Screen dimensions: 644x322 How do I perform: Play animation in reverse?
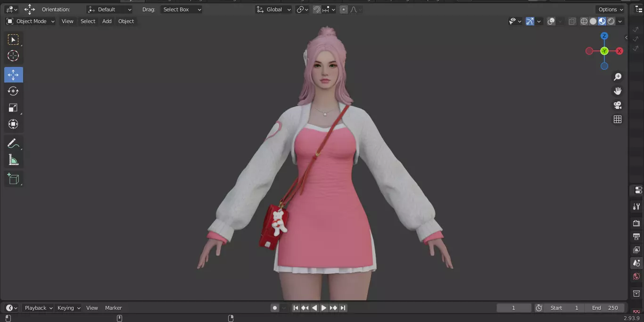point(314,308)
